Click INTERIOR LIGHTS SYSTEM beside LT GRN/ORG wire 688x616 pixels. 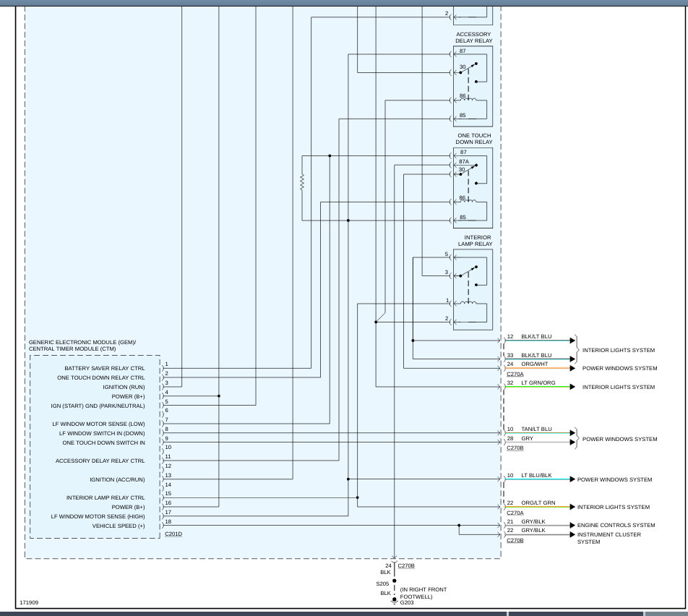coord(618,388)
